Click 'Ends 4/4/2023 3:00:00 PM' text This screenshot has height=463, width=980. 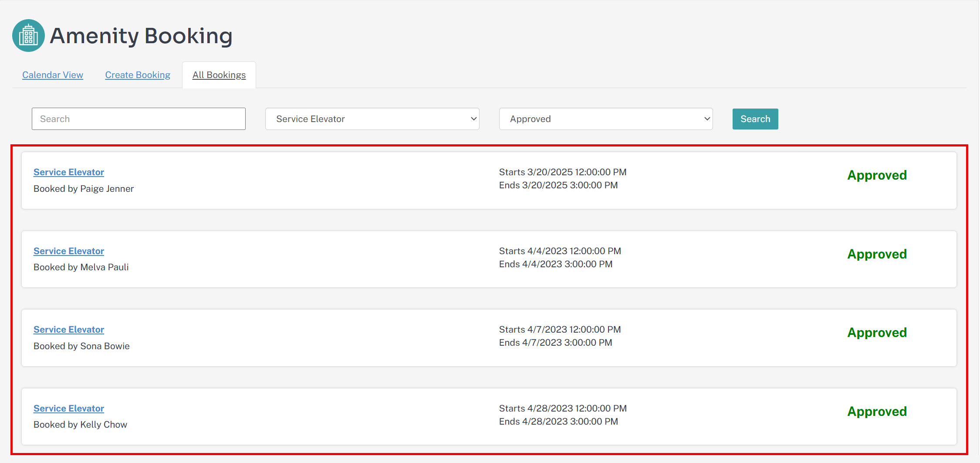tap(556, 264)
